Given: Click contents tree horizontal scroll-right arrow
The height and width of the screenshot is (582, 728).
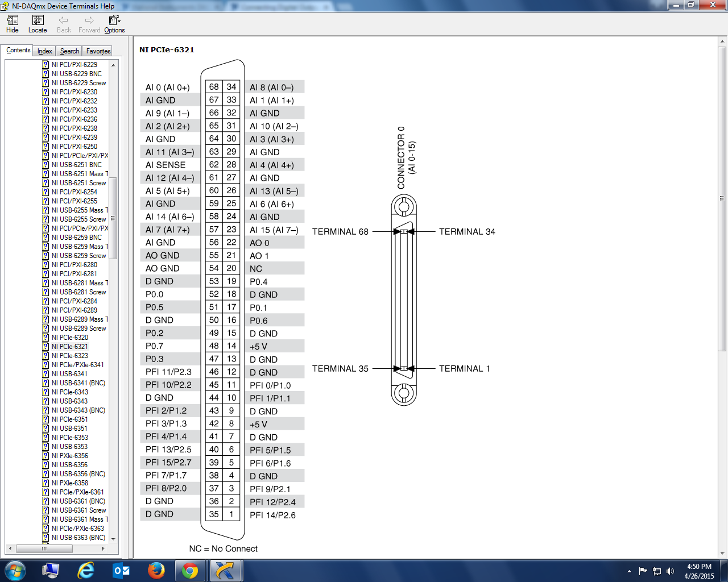Looking at the screenshot, I should tap(103, 549).
